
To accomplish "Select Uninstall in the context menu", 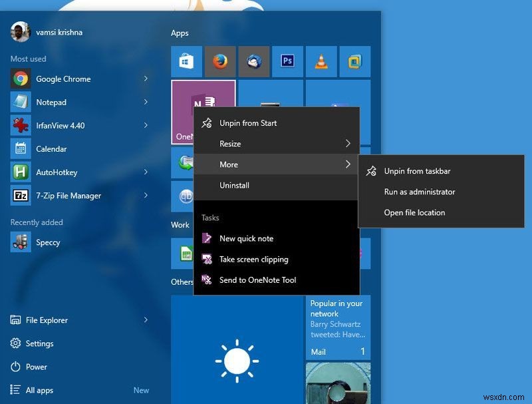I will pos(235,185).
